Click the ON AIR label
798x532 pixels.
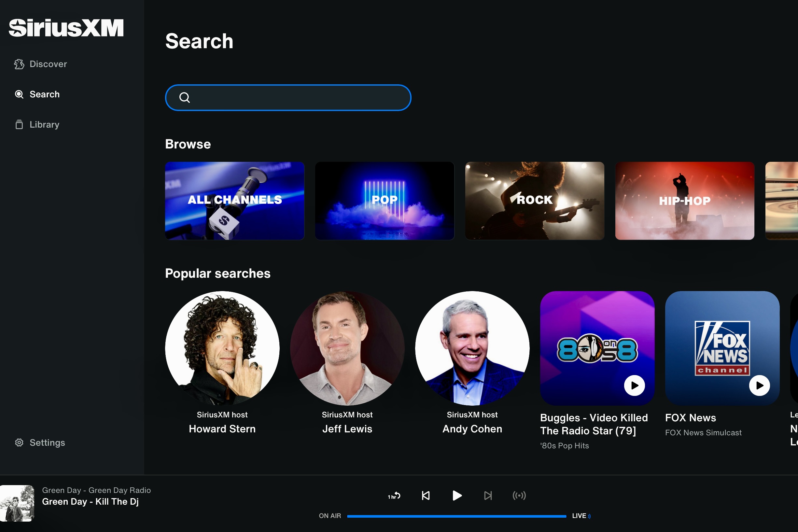(x=330, y=516)
